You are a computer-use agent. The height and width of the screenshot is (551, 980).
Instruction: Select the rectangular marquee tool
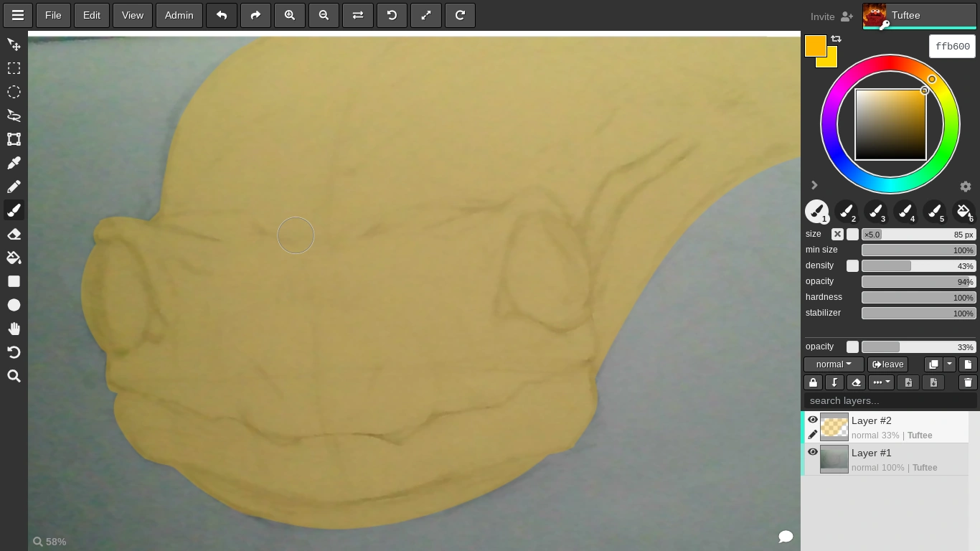pyautogui.click(x=14, y=68)
